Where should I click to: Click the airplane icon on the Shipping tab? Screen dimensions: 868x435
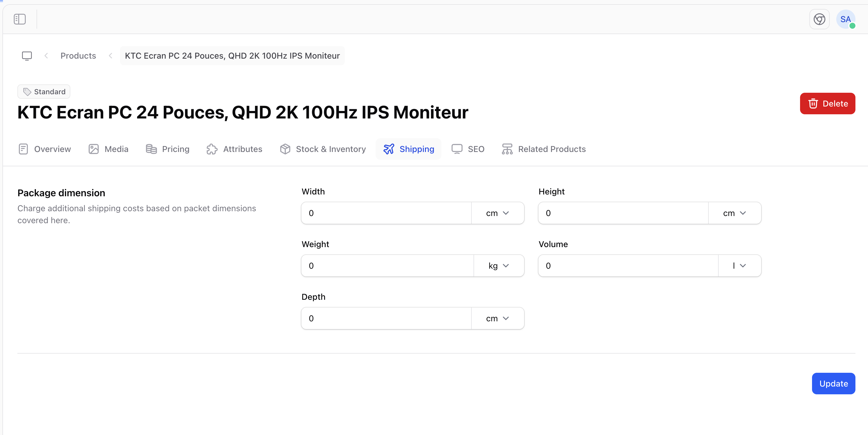coord(389,149)
